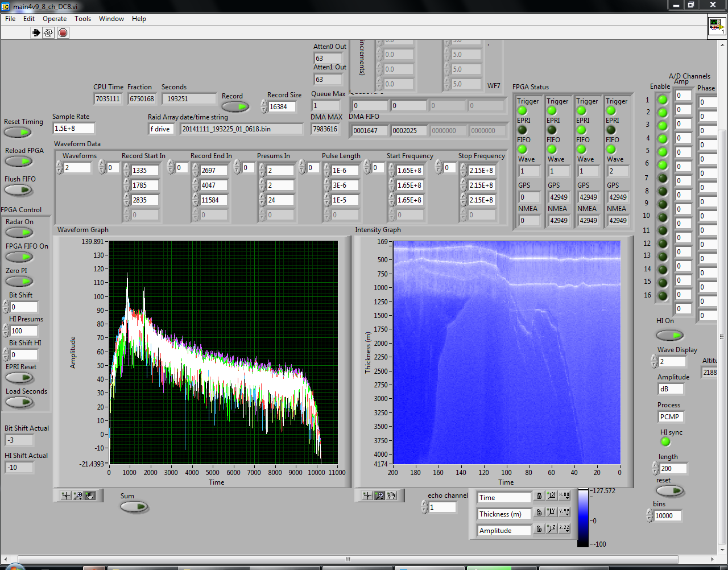This screenshot has width=728, height=570.
Task: Select the pan hand tool under Intensity Graph
Action: point(392,495)
